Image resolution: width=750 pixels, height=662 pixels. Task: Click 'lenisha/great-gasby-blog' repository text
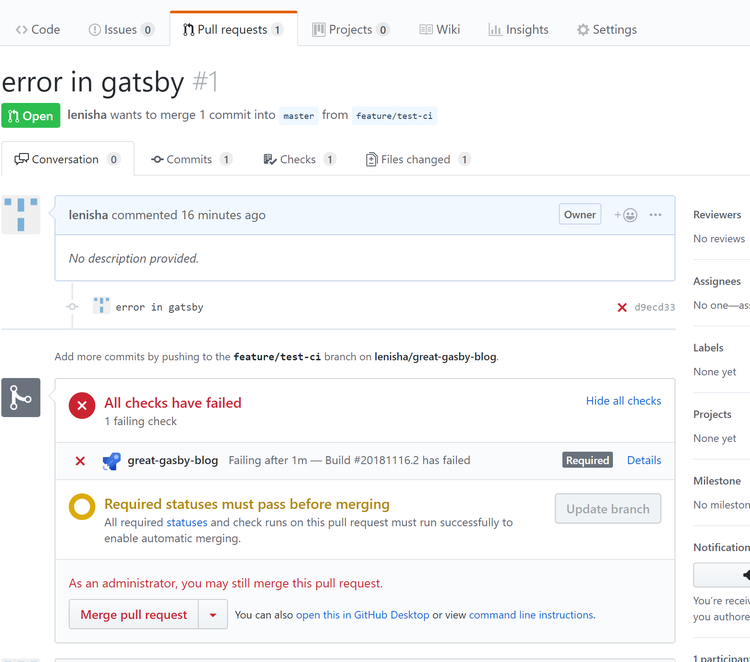pyautogui.click(x=435, y=357)
